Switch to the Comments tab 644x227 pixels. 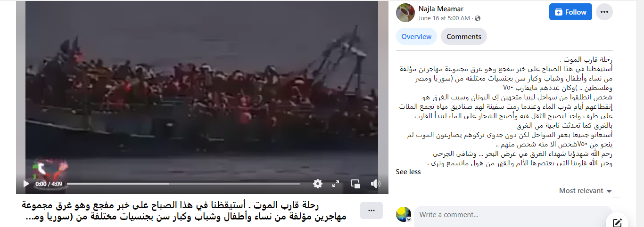tap(464, 37)
